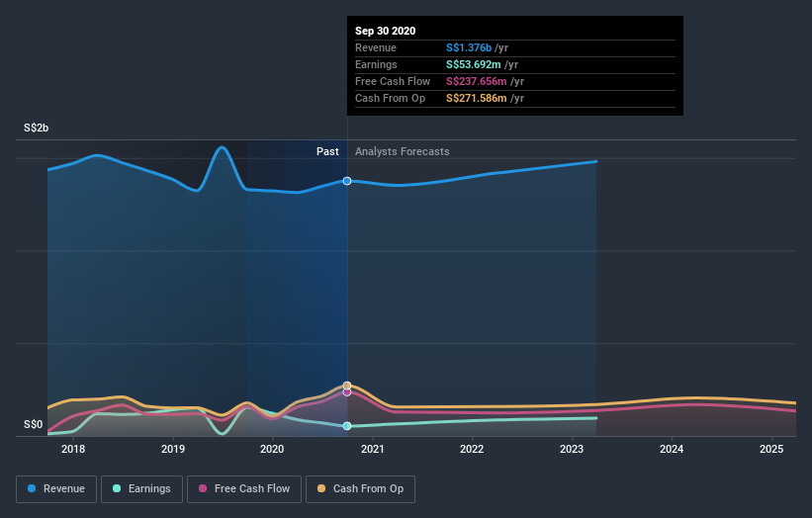Viewport: 812px width, 518px height.
Task: Click the 'Analysts Forecasts' label
Action: (x=403, y=151)
